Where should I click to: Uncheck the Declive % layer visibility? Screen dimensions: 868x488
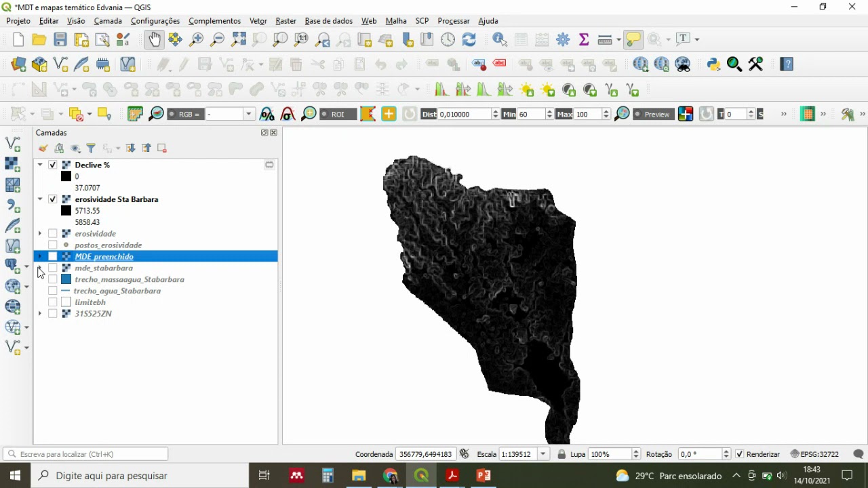[x=53, y=165]
